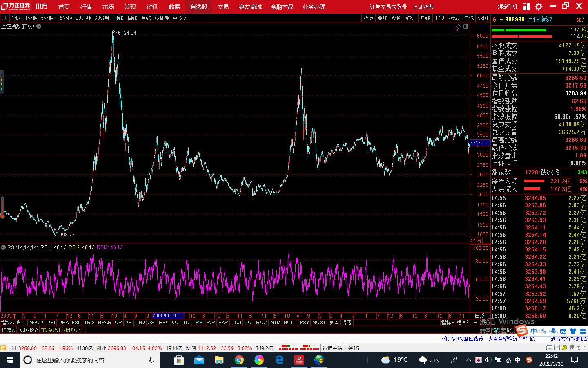The height and width of the screenshot is (368, 588).
Task: Expand the 扩展 panel
Action: pyautogui.click(x=8, y=330)
